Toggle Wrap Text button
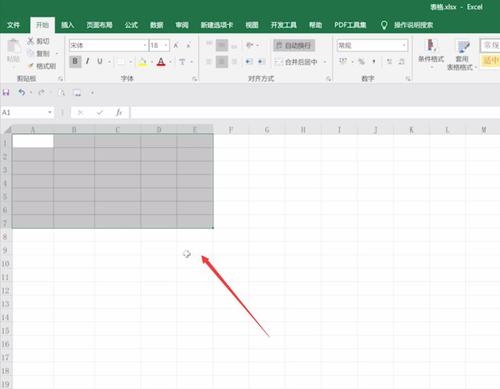500x389 pixels. 294,45
